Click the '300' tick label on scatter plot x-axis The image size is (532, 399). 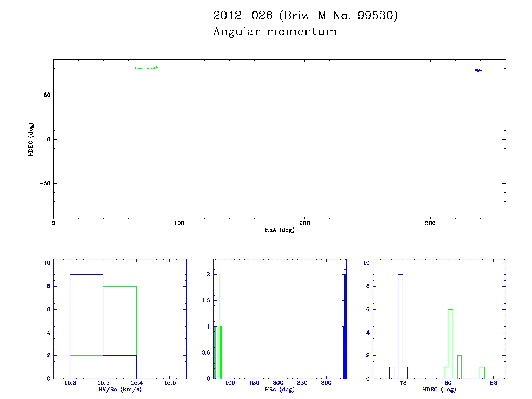[430, 223]
